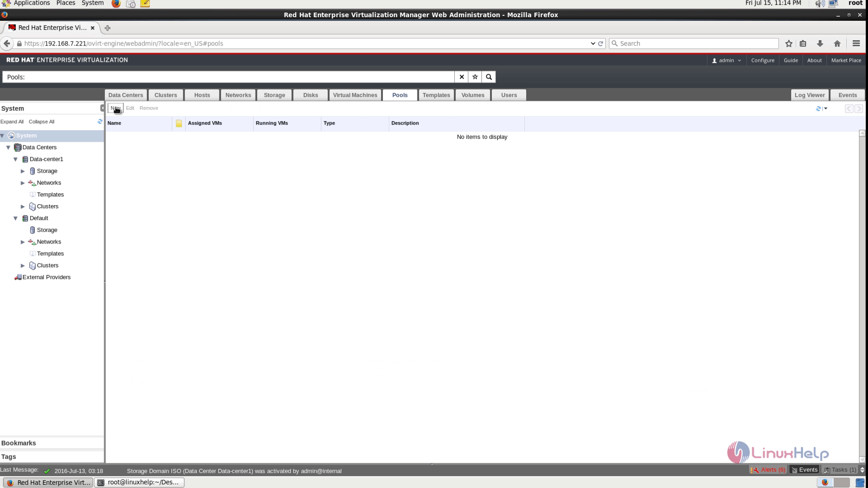Open the Users tab
This screenshot has width=868, height=488.
[509, 95]
